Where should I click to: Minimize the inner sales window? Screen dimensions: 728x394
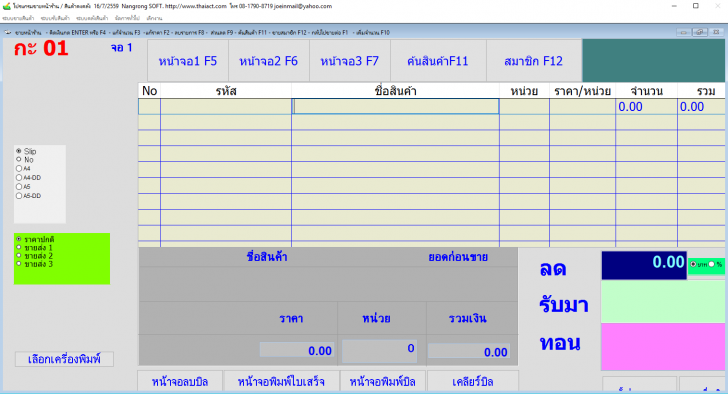pos(683,32)
